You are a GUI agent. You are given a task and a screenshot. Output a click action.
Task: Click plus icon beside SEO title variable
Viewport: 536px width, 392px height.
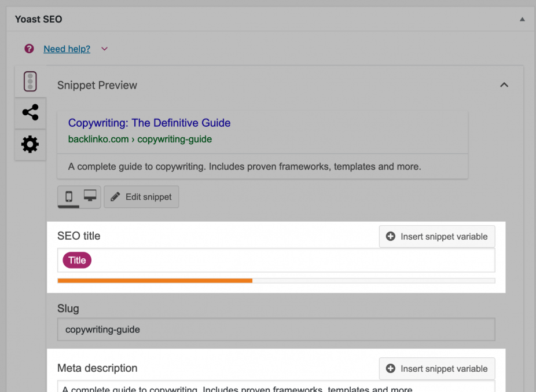click(390, 236)
